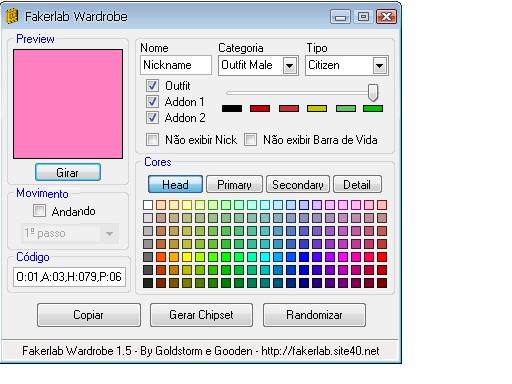
Task: Switch to the Primary color tab
Action: [x=234, y=184]
